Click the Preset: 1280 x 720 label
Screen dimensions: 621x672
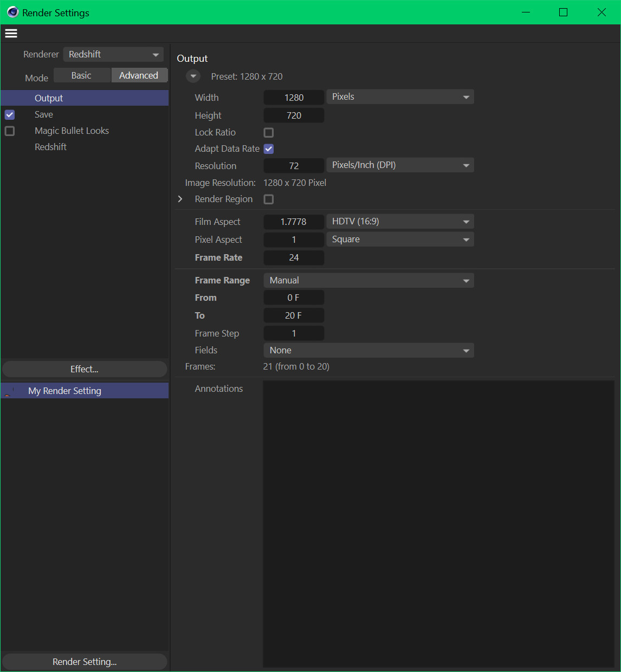pyautogui.click(x=247, y=76)
